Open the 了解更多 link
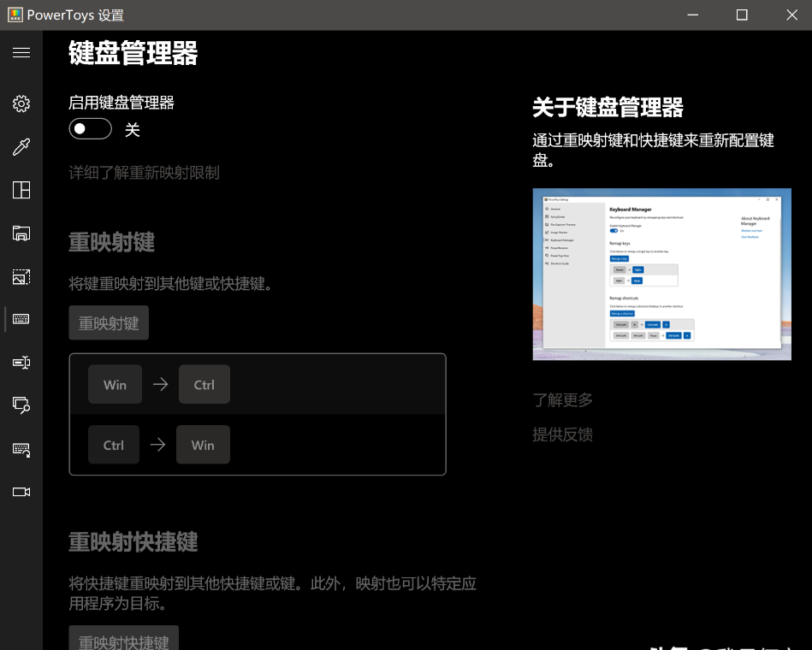This screenshot has height=650, width=812. pyautogui.click(x=562, y=399)
